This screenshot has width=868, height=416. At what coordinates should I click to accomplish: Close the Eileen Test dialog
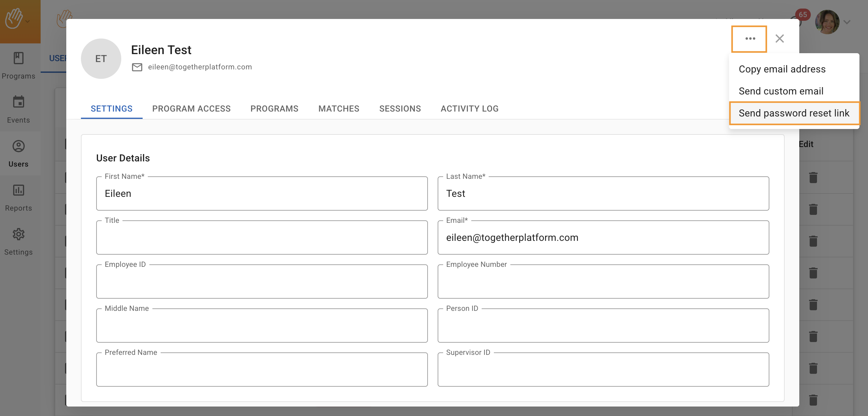click(x=779, y=39)
